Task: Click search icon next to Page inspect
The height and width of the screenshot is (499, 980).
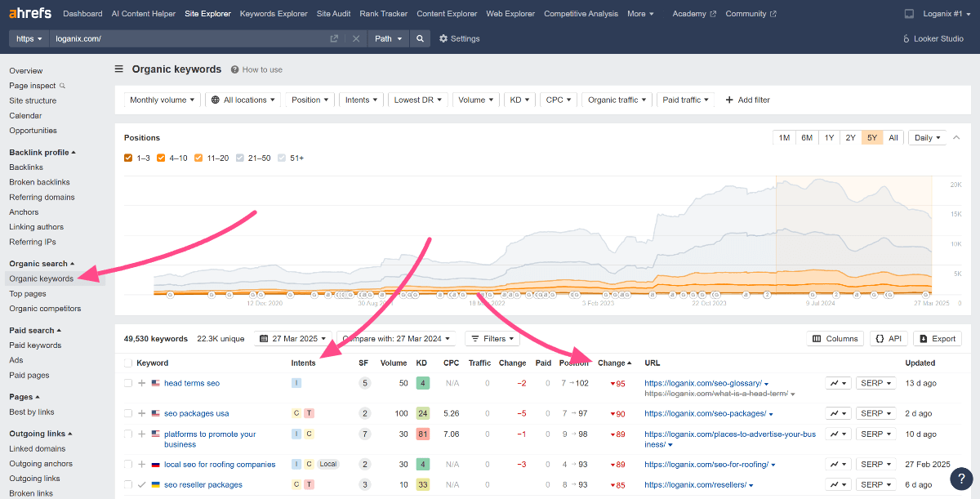Action: 63,86
